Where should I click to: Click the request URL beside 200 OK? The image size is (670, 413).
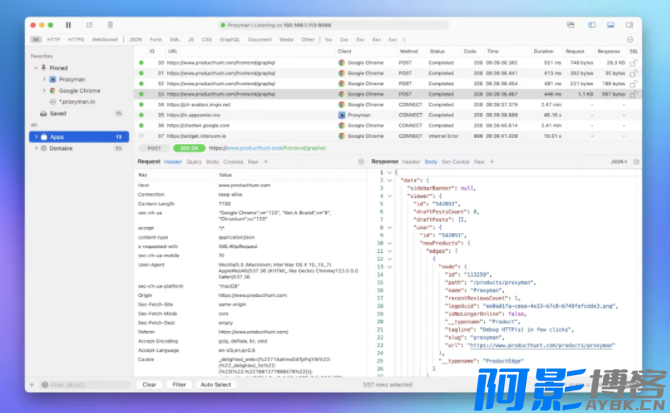267,148
